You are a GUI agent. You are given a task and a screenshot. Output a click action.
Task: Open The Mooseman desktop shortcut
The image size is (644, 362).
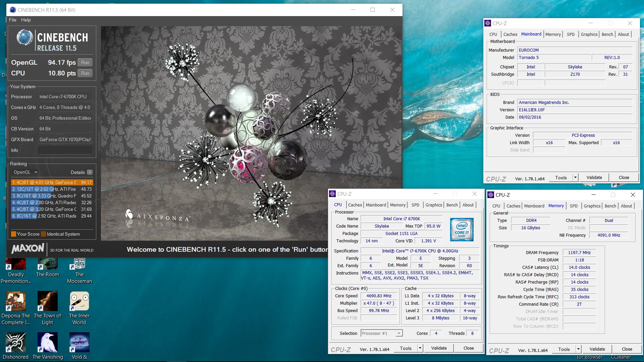79,271
